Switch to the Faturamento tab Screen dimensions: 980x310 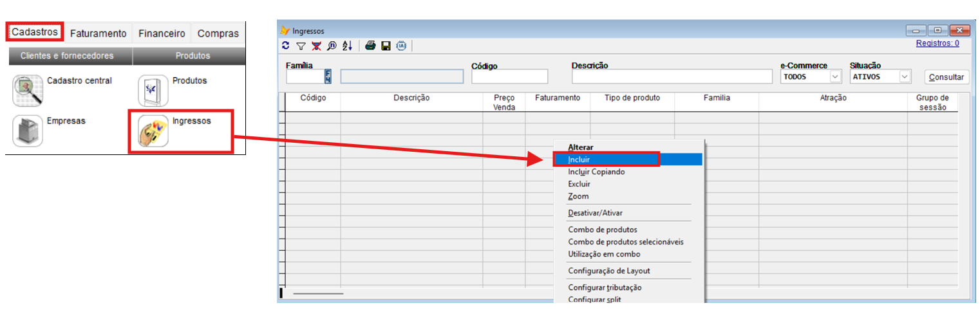pos(98,33)
